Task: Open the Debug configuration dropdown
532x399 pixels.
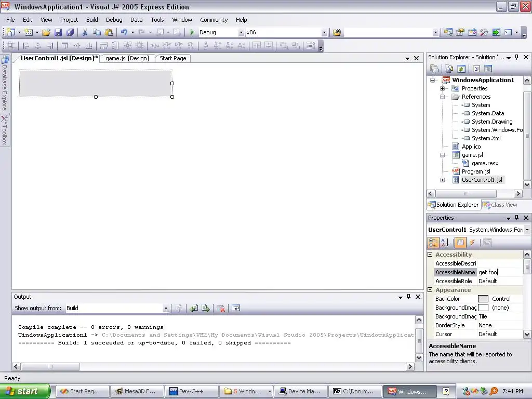Action: click(241, 33)
